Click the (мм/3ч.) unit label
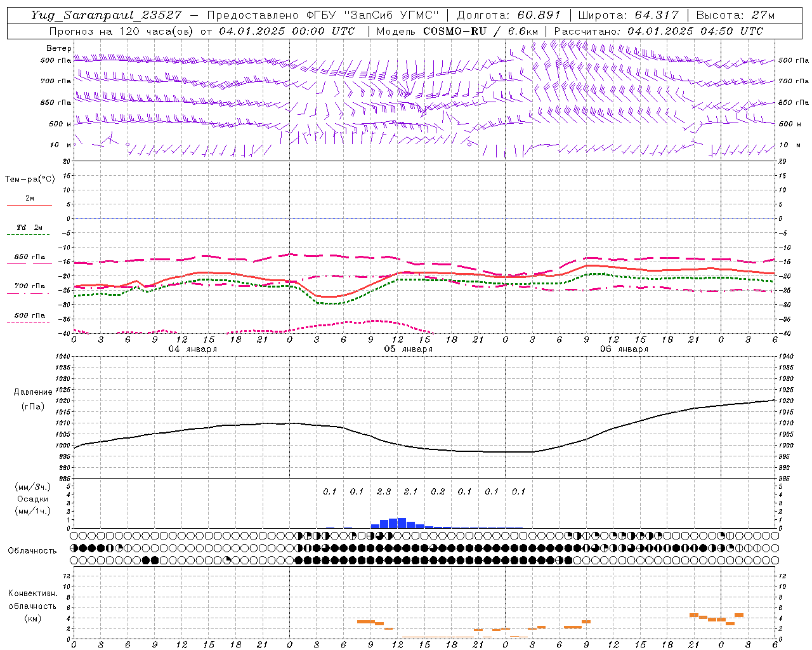 (33, 487)
